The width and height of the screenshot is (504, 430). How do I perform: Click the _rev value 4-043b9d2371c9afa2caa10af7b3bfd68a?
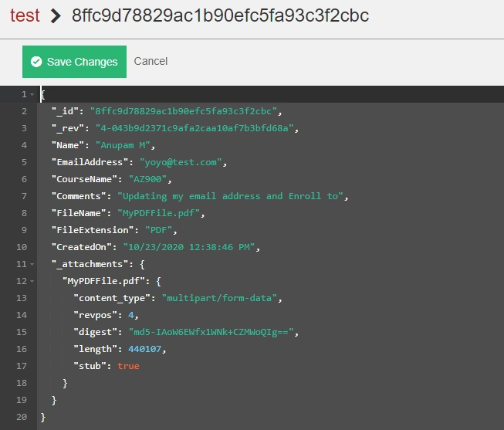tap(194, 128)
